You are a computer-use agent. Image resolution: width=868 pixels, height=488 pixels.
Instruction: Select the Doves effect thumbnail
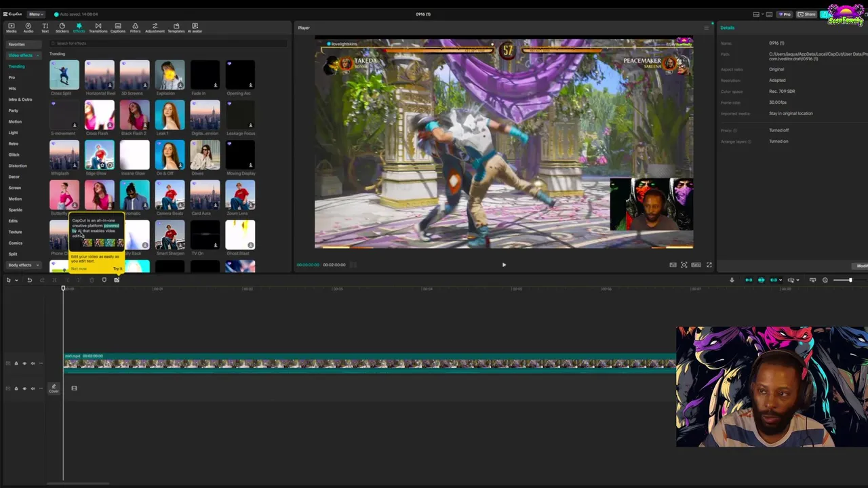click(205, 155)
